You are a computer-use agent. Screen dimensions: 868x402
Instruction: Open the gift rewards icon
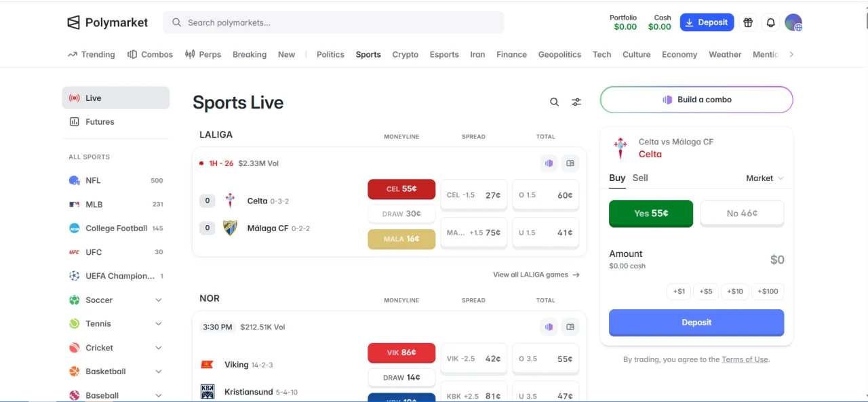click(748, 22)
